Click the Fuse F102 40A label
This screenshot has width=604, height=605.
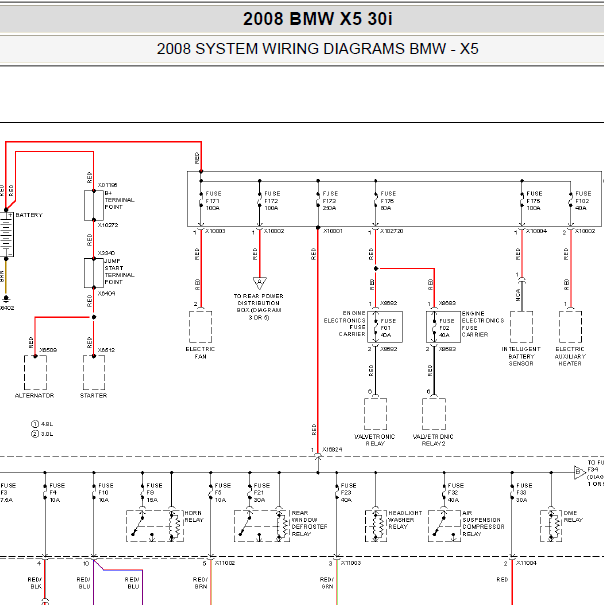pos(583,201)
